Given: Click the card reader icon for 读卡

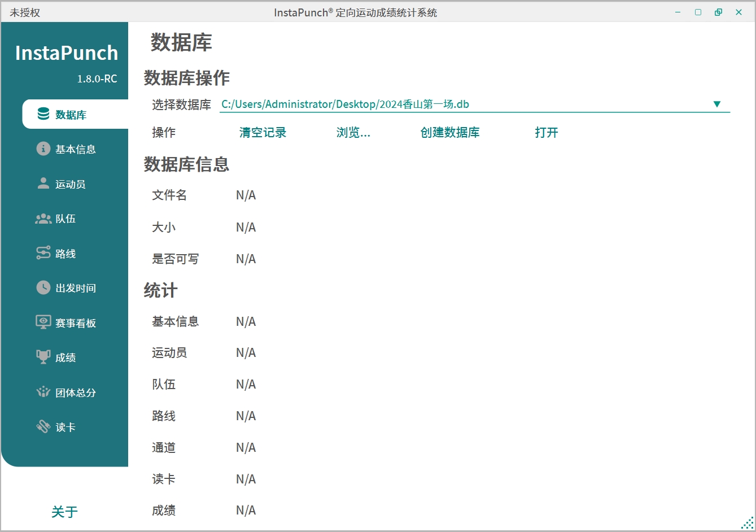Looking at the screenshot, I should coord(43,427).
